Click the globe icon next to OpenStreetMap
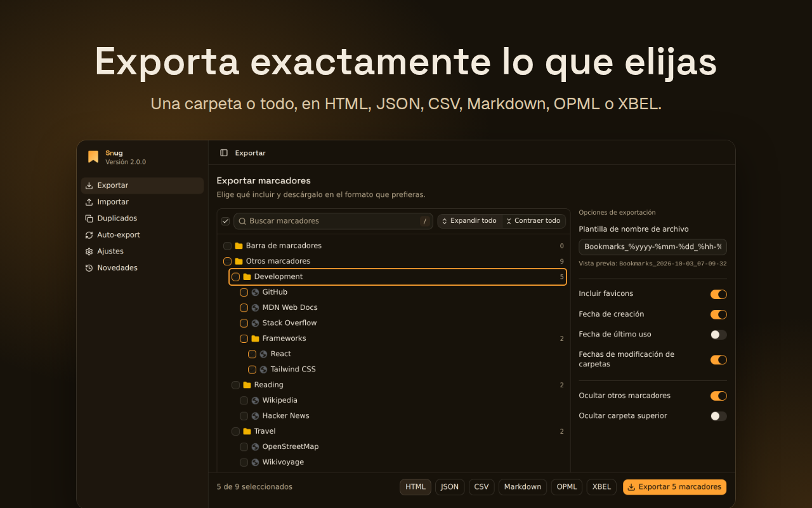This screenshot has height=508, width=812. click(256, 447)
